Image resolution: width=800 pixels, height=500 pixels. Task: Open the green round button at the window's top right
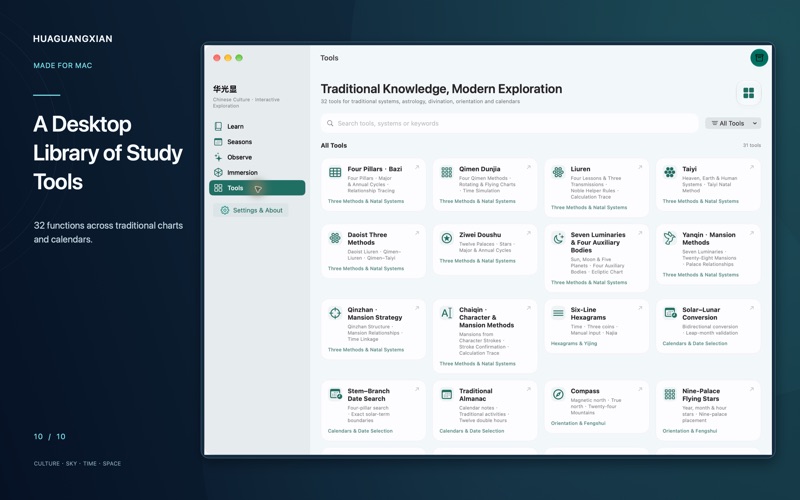pyautogui.click(x=759, y=58)
